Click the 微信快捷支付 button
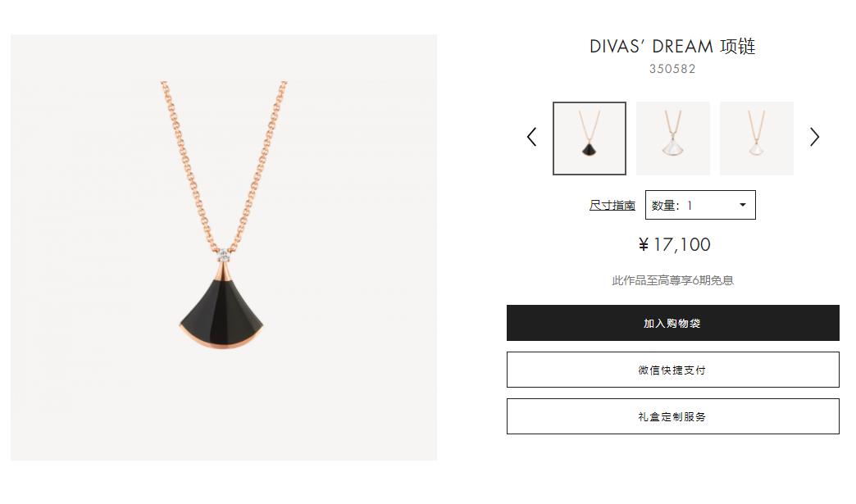The image size is (856, 504). pyautogui.click(x=672, y=370)
